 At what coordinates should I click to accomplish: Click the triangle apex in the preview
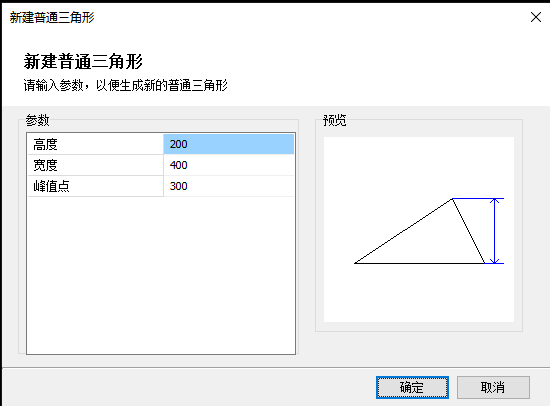click(x=452, y=199)
